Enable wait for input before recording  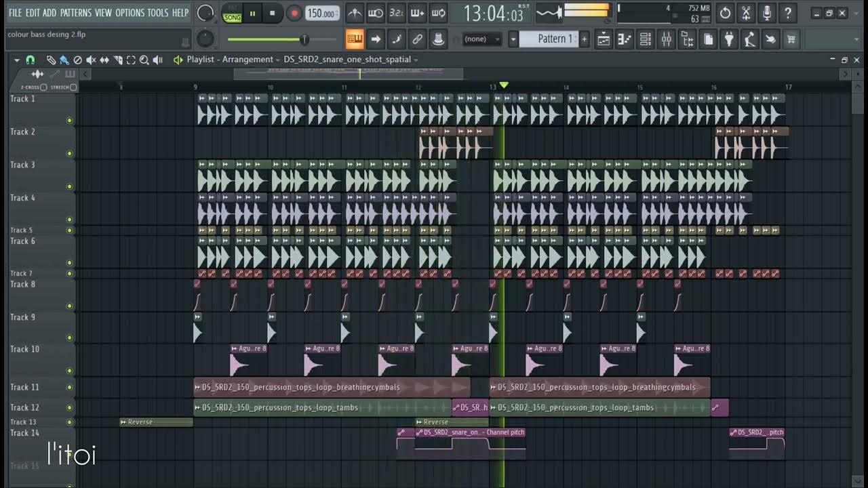pyautogui.click(x=376, y=13)
